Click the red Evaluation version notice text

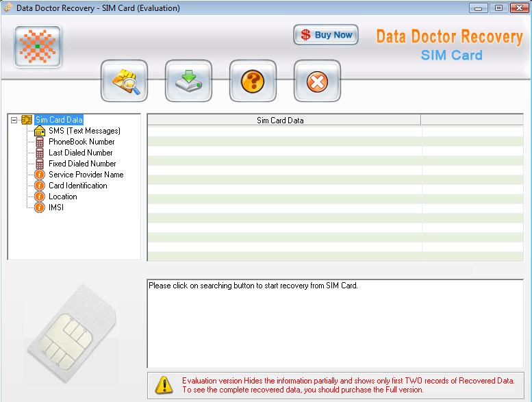point(348,385)
